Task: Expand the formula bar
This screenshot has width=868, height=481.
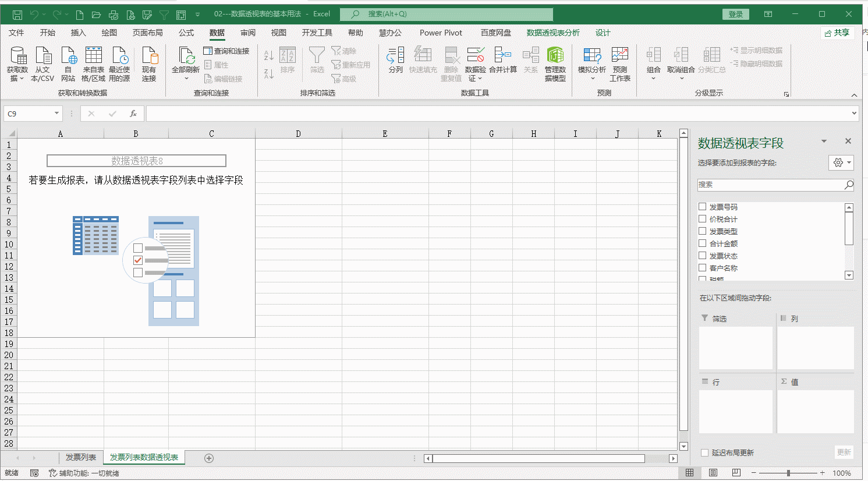Action: pos(854,114)
